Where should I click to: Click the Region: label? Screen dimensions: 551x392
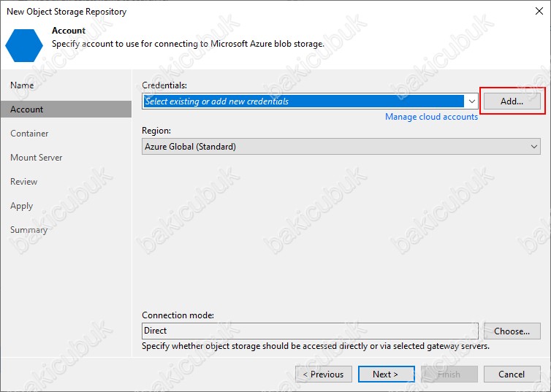pyautogui.click(x=156, y=131)
